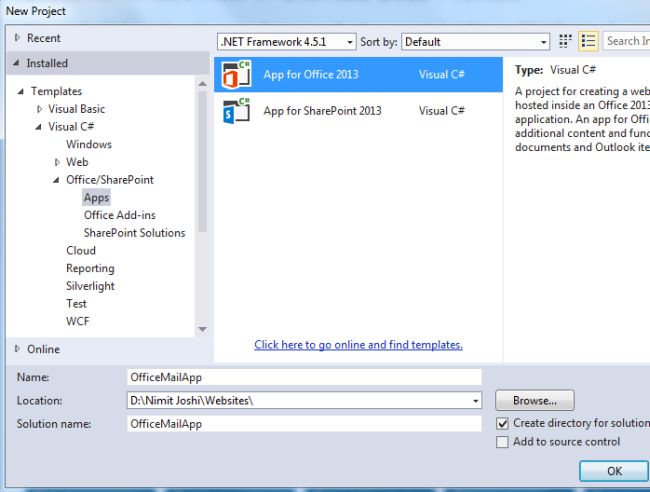650x492 pixels.
Task: Collapse the Installed section
Action: point(16,63)
